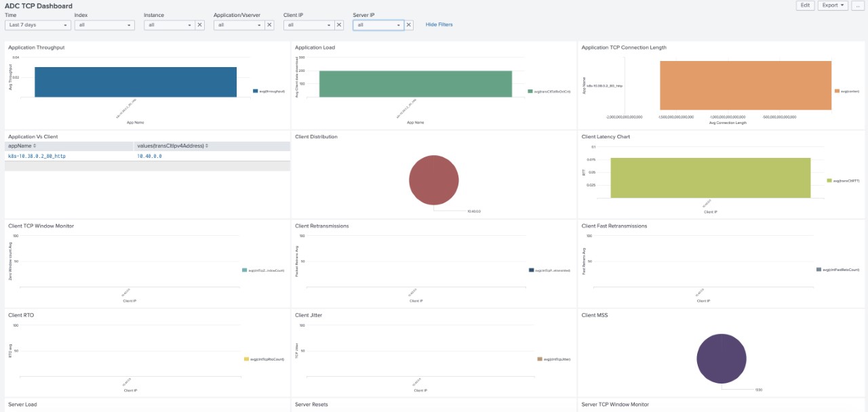Click the green Application Load bar

coord(416,84)
